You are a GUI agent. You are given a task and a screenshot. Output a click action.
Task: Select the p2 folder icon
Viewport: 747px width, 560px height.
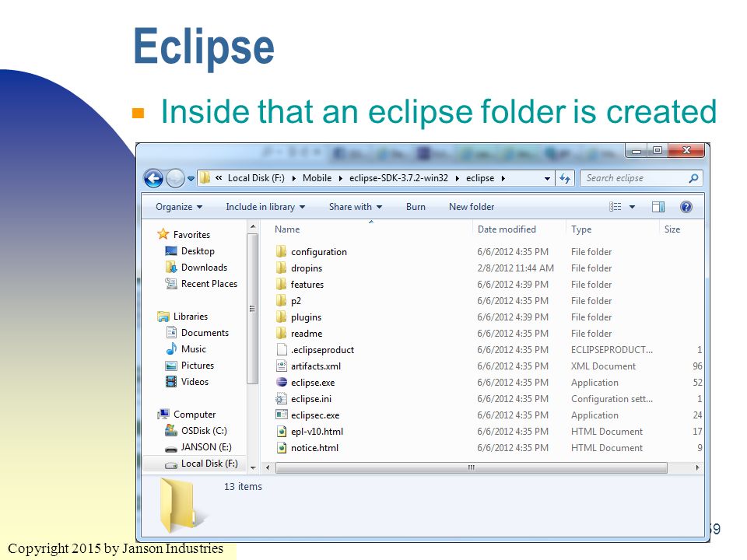pyautogui.click(x=282, y=300)
